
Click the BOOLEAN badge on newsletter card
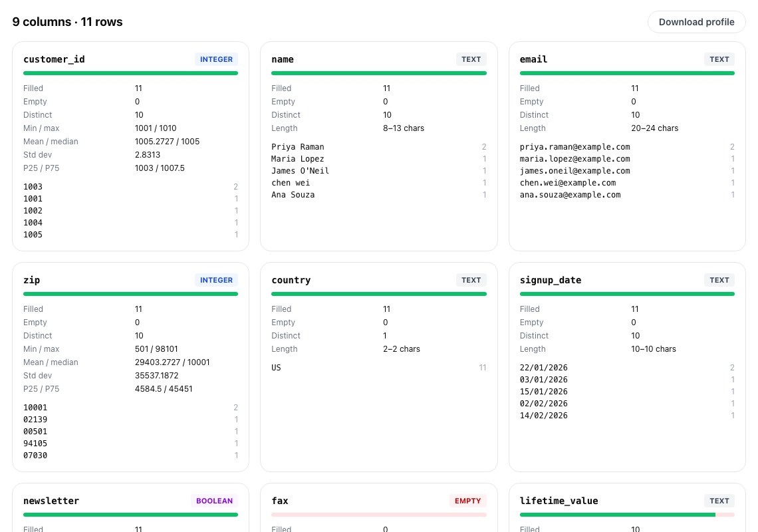[214, 501]
